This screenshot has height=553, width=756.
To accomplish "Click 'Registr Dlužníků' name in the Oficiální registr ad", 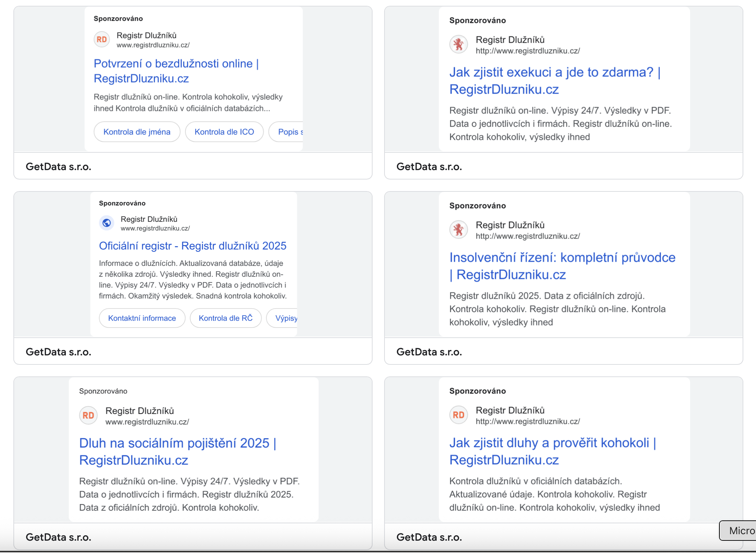I will click(149, 219).
